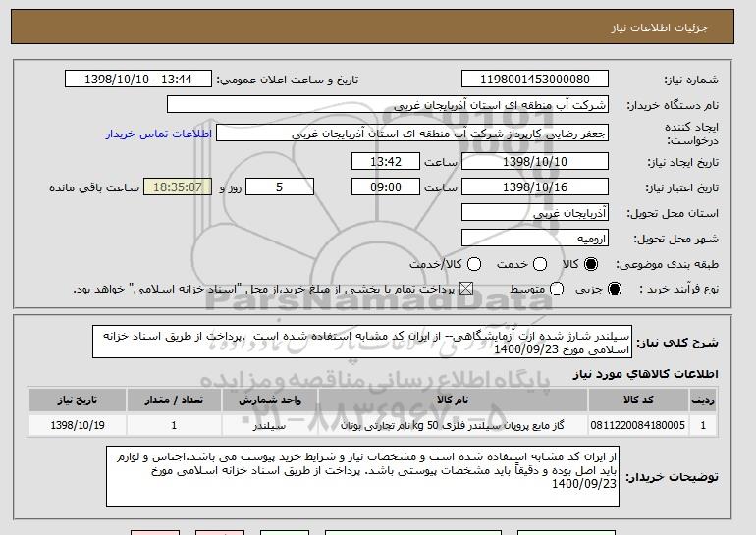
Task: Select the خدمت radio button
Action: (540, 264)
